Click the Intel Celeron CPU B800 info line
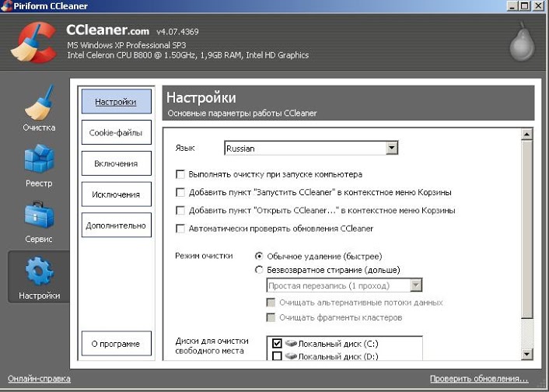This screenshot has height=392, width=549. pos(188,55)
